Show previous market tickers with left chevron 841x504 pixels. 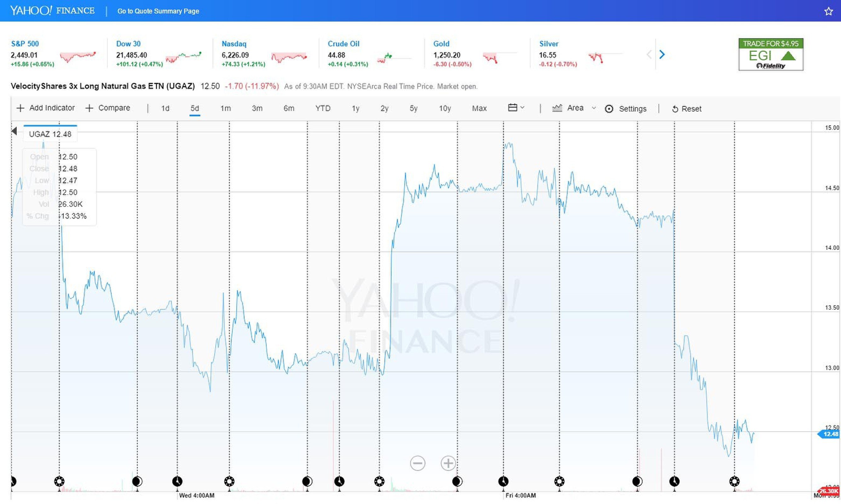[x=649, y=54]
